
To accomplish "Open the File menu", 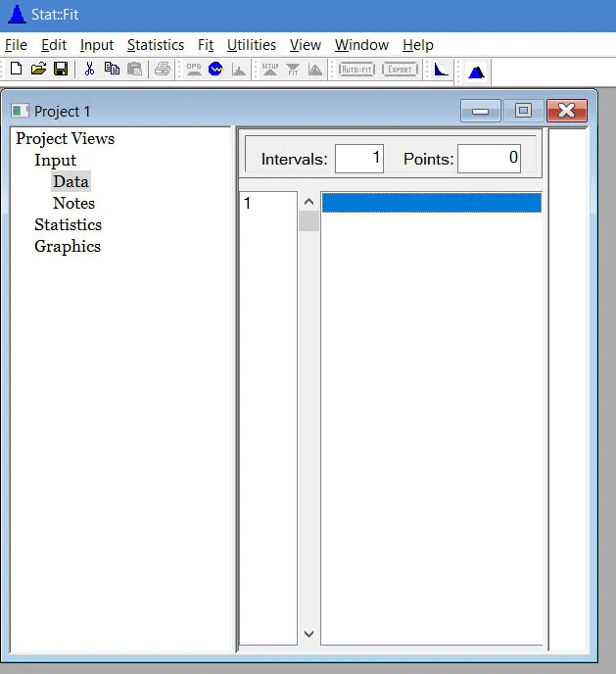I will 16,45.
